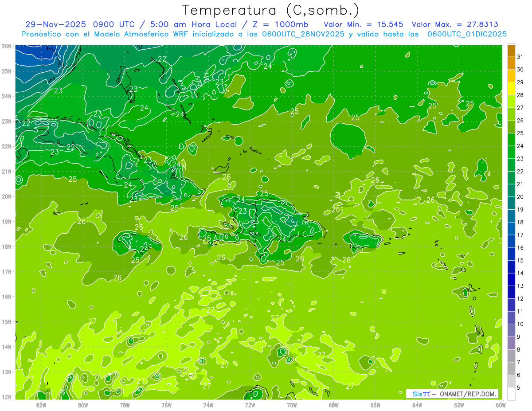532x411 pixels.
Task: Click the 31 label on the color scale
Action: point(520,57)
